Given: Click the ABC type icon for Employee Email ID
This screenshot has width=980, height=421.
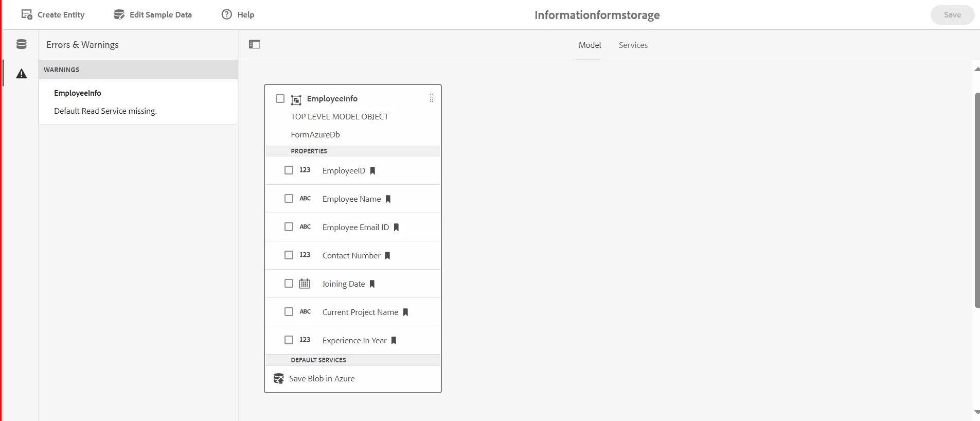Looking at the screenshot, I should click(x=305, y=226).
